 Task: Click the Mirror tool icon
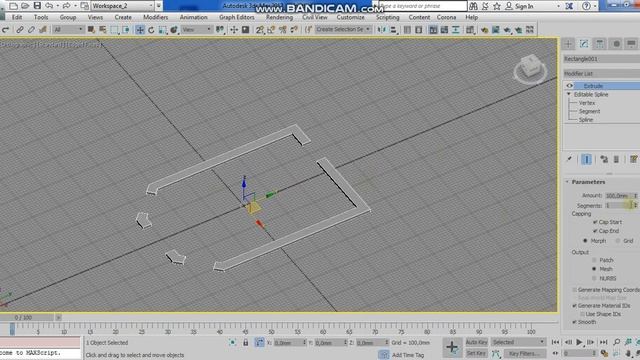382,30
